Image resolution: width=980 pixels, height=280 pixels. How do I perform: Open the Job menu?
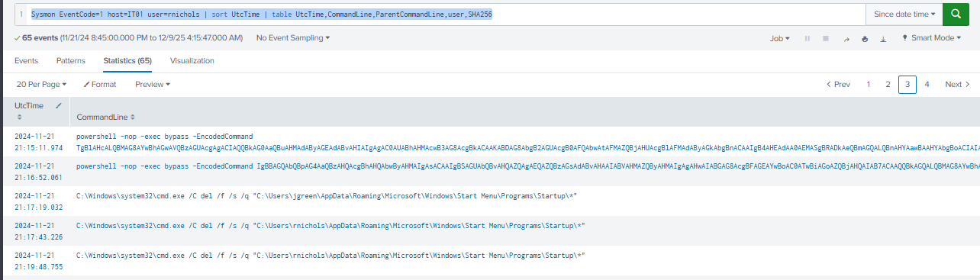pos(780,38)
